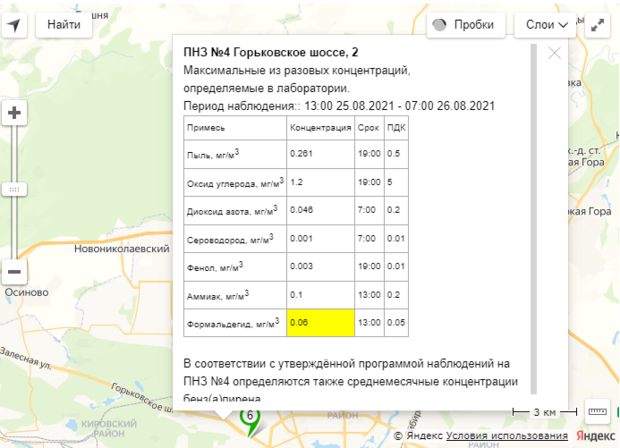Click the yellow highlighted 0.06 cell

pyautogui.click(x=319, y=323)
